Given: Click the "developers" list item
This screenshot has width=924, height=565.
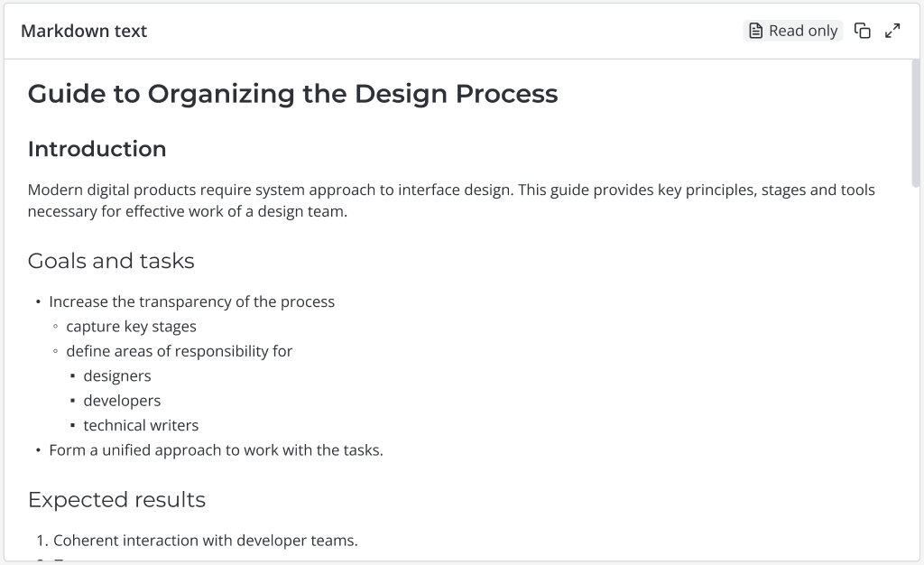Looking at the screenshot, I should (x=122, y=401).
